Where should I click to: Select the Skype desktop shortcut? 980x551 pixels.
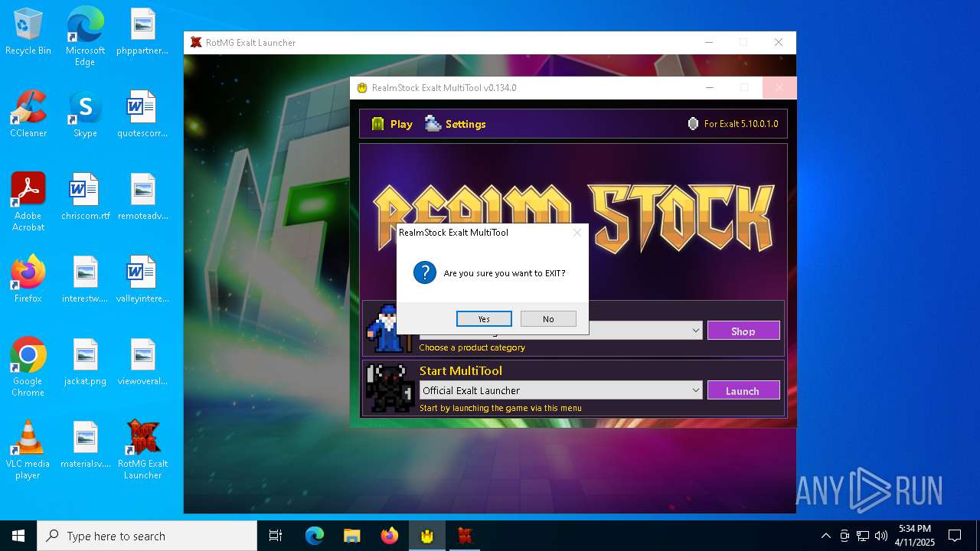tap(85, 115)
